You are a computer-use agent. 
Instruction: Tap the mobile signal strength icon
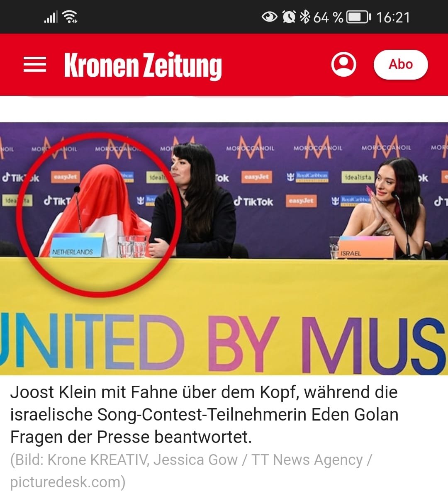point(51,17)
